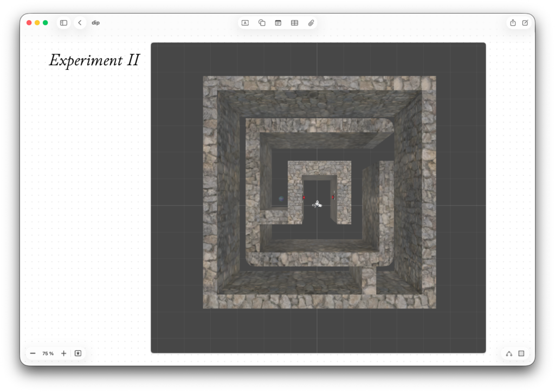Viewport: 555px width, 392px height.
Task: Toggle the canvas grid display
Action: click(x=521, y=354)
